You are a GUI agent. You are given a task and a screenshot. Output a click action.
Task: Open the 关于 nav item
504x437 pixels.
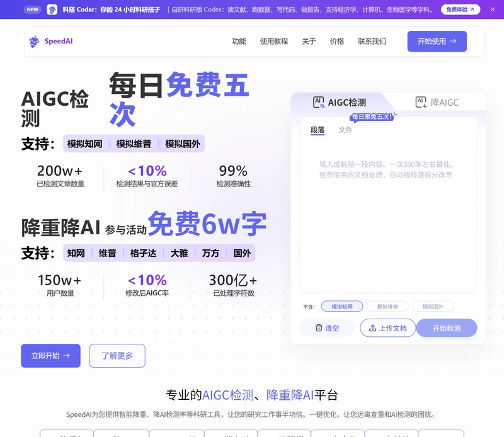[x=309, y=41]
